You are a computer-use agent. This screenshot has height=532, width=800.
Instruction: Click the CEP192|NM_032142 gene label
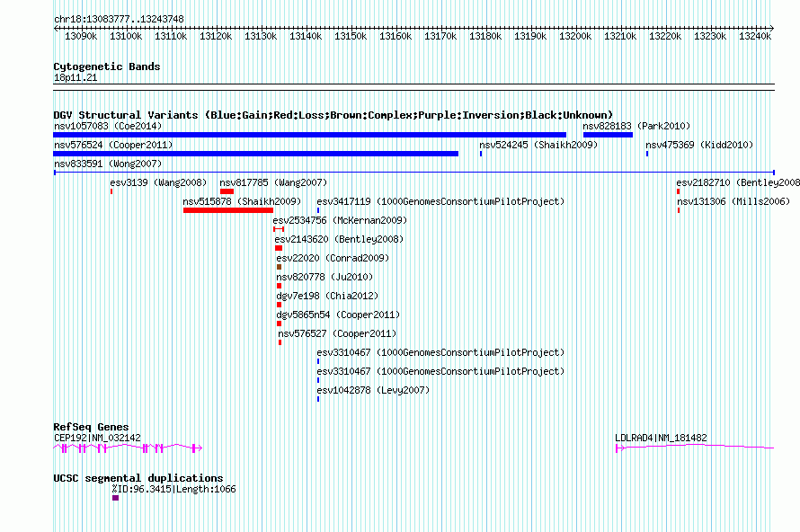click(97, 438)
